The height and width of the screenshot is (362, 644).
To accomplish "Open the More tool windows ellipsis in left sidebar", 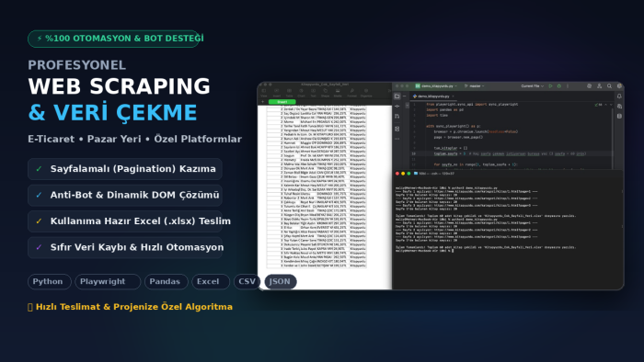I will click(397, 139).
